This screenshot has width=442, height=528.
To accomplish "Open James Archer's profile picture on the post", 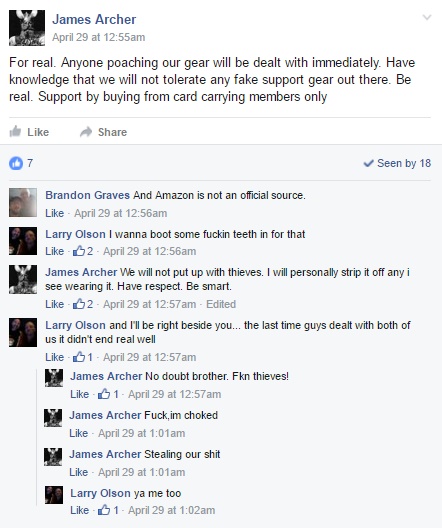I will coord(27,28).
